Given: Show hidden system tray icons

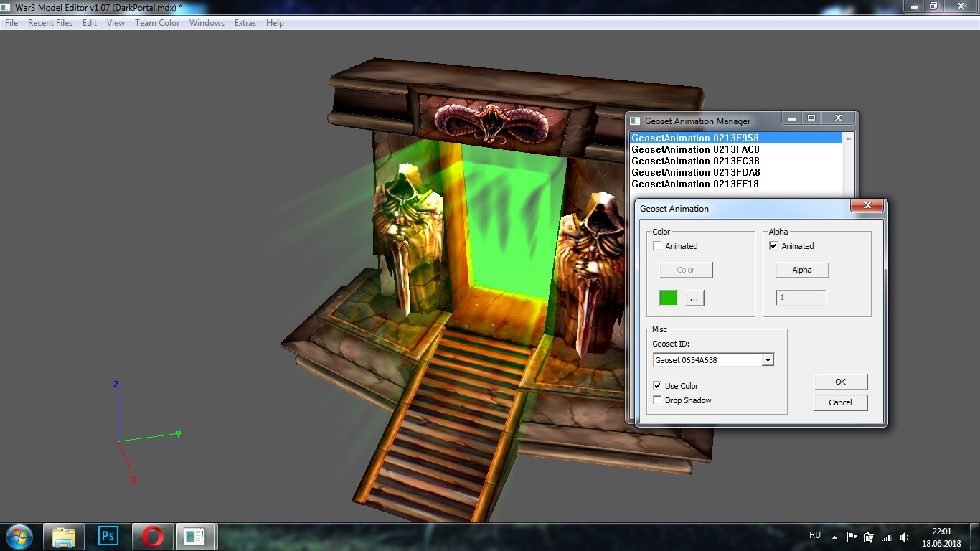Looking at the screenshot, I should pyautogui.click(x=834, y=537).
